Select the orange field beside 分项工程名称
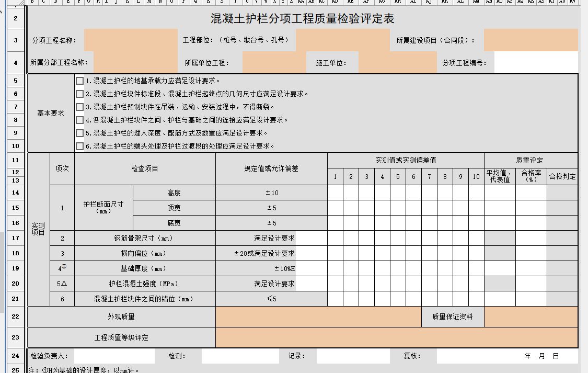Screen dimensions: 588x373 point(131,40)
